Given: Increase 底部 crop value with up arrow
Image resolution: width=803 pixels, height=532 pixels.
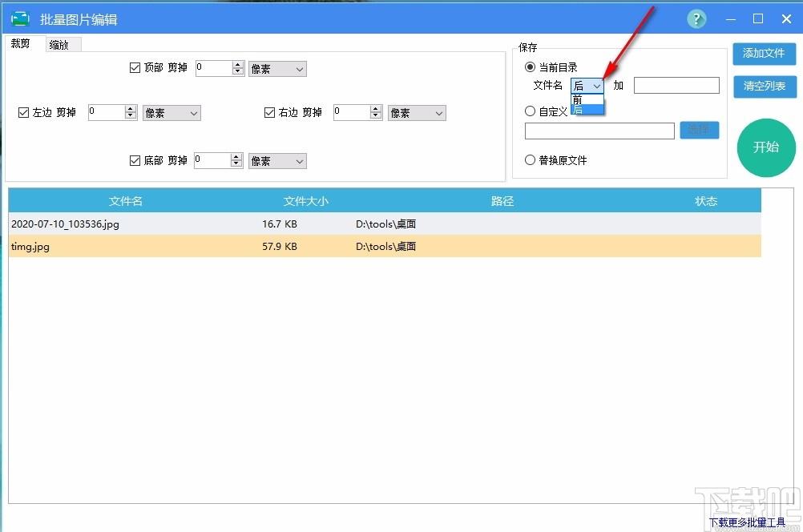Looking at the screenshot, I should click(x=236, y=157).
